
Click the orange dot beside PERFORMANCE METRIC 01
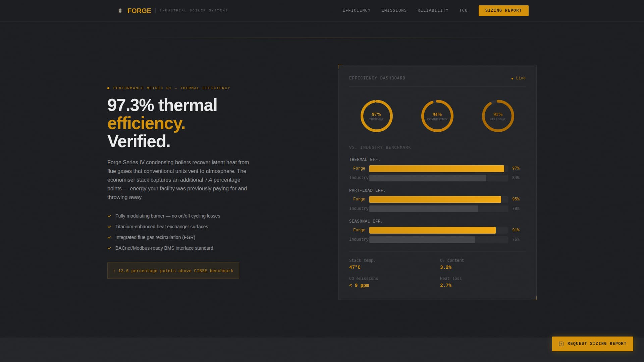(x=108, y=88)
